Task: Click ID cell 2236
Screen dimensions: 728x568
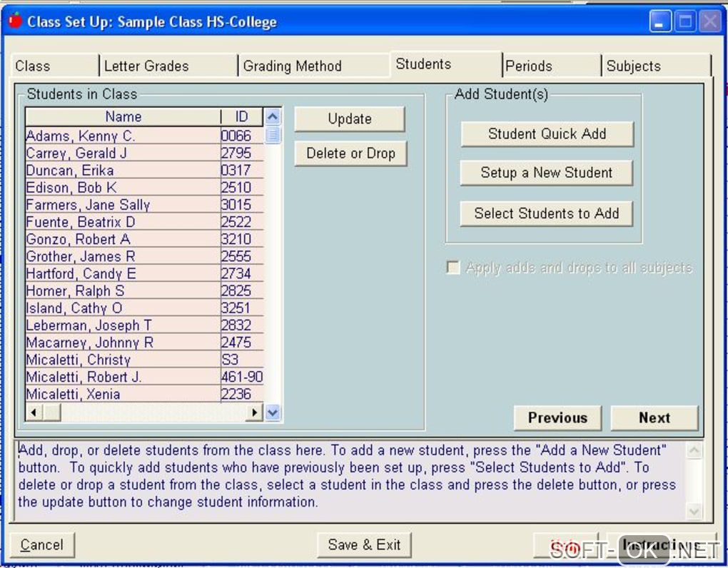Action: [x=242, y=393]
